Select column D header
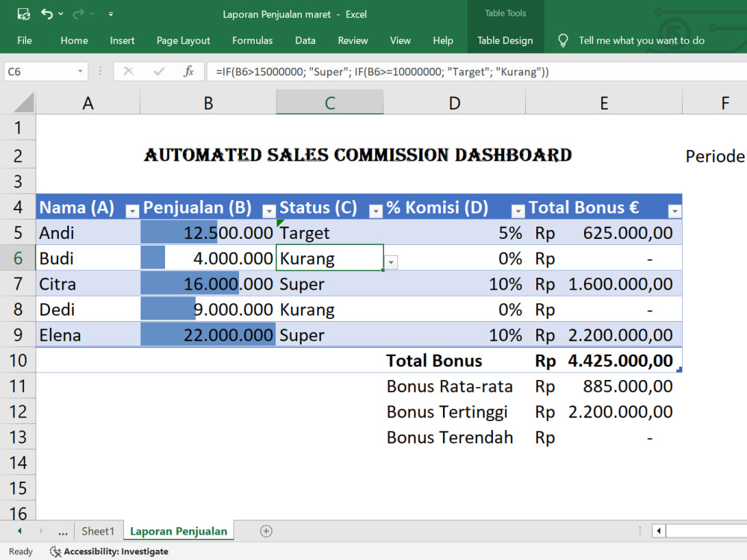 [454, 103]
